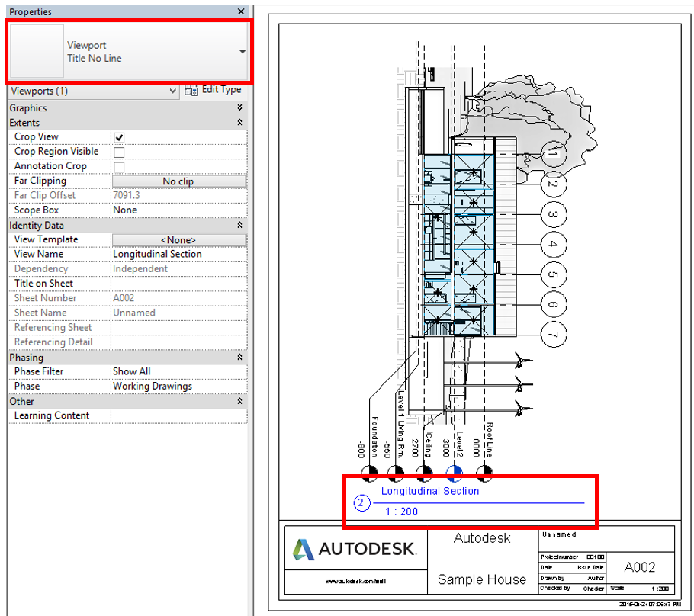
Task: Enable Crop Region Visible
Action: [x=117, y=151]
